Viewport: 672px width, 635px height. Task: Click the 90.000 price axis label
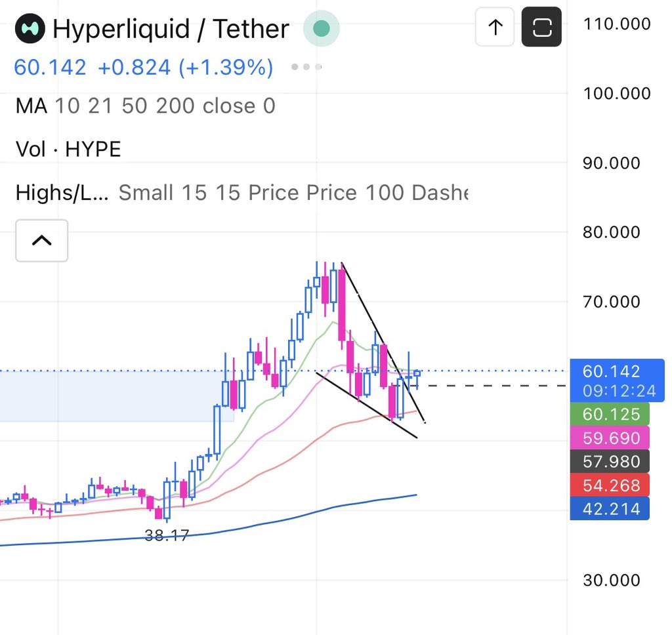(611, 163)
